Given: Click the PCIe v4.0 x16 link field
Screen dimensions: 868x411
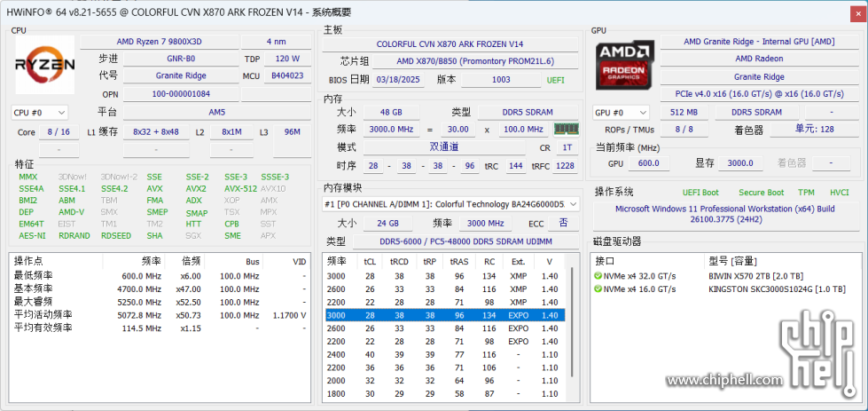Looking at the screenshot, I should [x=759, y=94].
